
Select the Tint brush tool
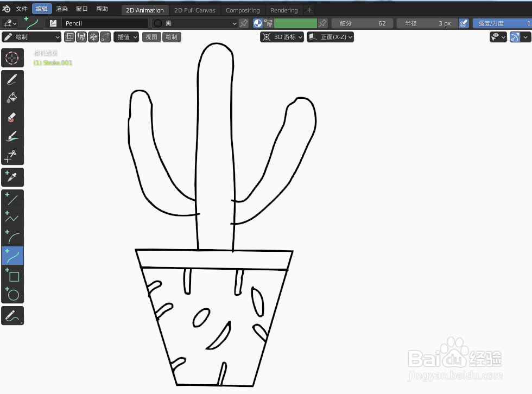12,136
